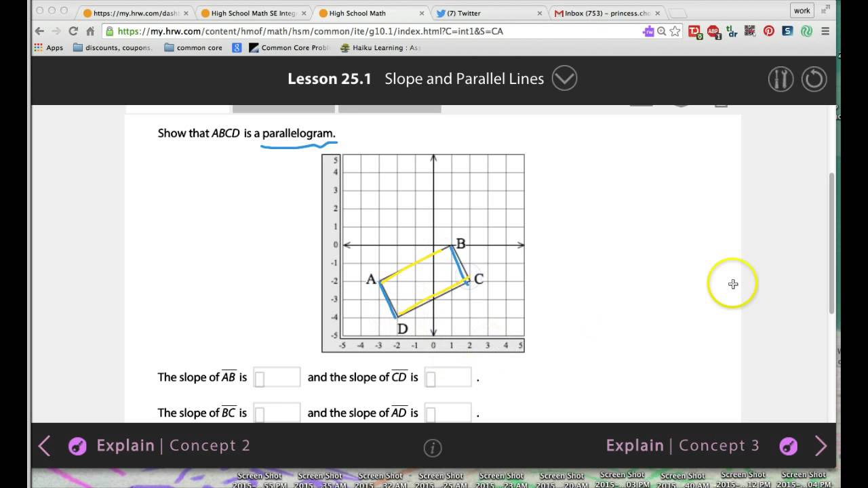Viewport: 868px width, 488px height.
Task: Switch to High School Math SE Integrated tab
Action: [x=254, y=13]
